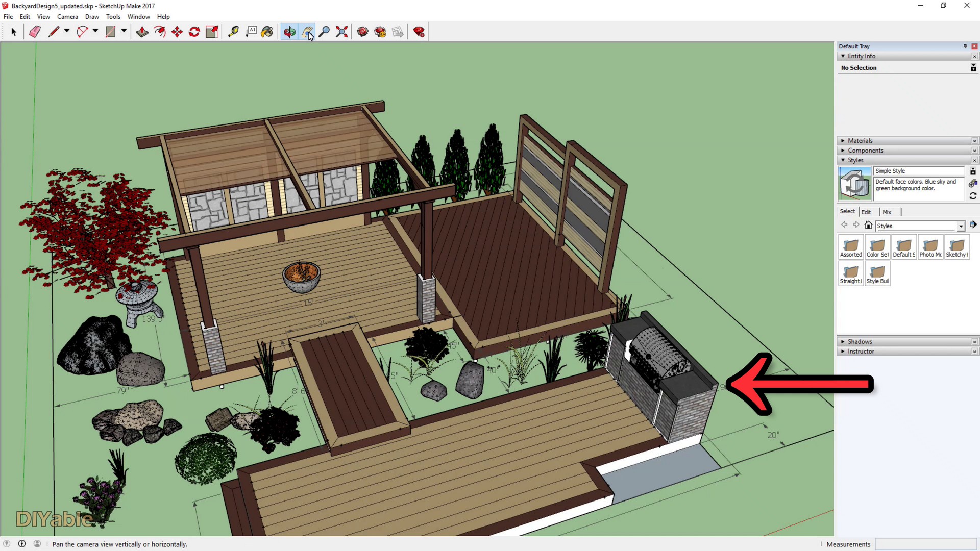Open Line tool variants dropdown

(x=67, y=32)
